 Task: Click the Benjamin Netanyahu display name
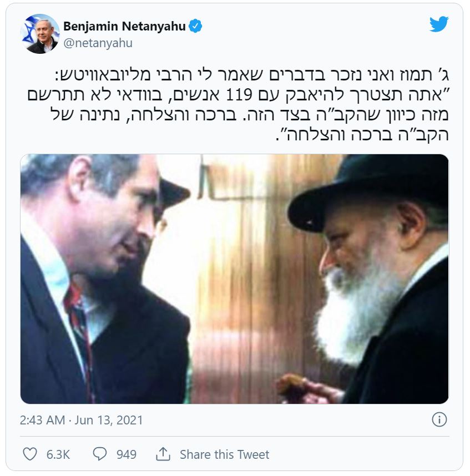(x=124, y=27)
